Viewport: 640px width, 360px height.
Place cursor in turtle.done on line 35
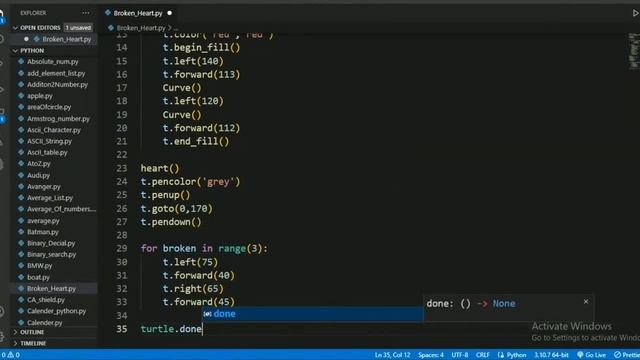171,329
